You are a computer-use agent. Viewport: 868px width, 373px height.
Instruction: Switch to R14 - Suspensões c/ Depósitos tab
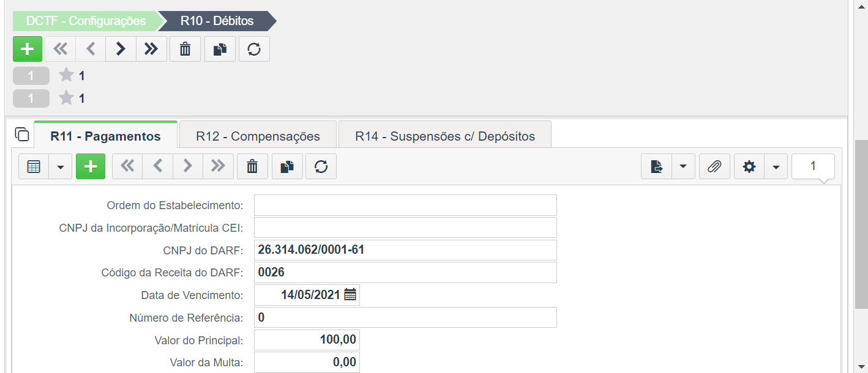(x=445, y=136)
